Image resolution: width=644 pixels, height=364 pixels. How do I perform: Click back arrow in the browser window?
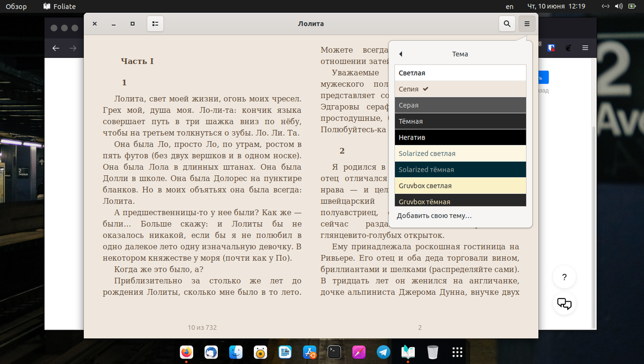[x=56, y=48]
